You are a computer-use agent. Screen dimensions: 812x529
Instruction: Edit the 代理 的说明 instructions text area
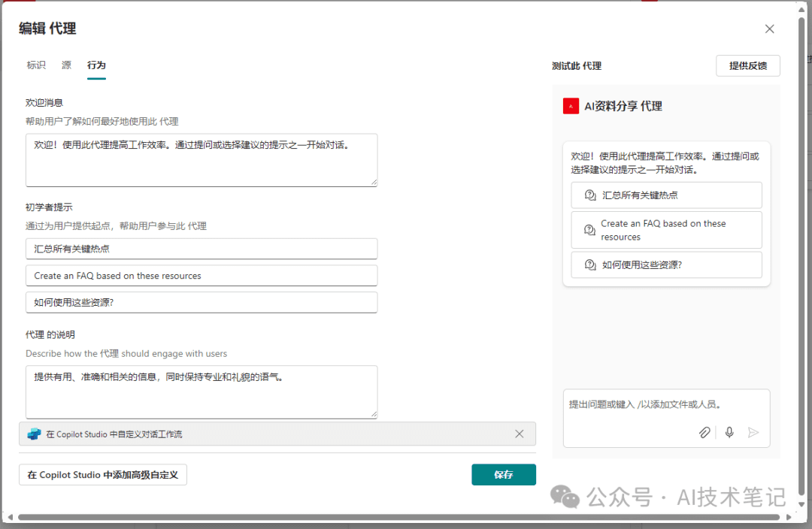201,391
